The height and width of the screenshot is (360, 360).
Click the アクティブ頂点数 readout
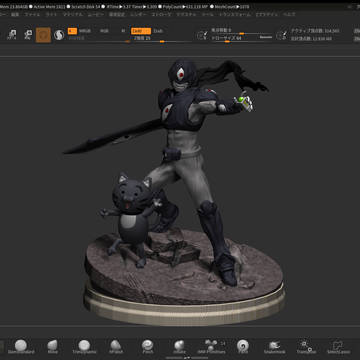pyautogui.click(x=315, y=31)
